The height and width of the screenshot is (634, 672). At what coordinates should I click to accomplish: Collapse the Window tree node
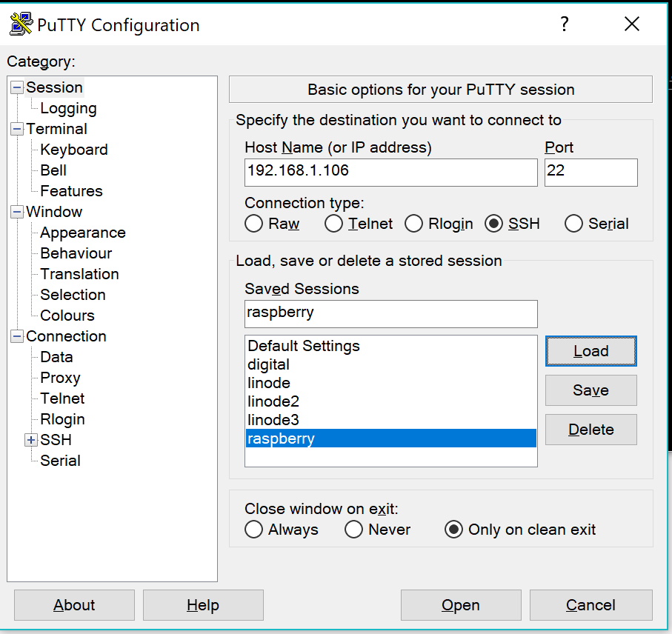17,212
